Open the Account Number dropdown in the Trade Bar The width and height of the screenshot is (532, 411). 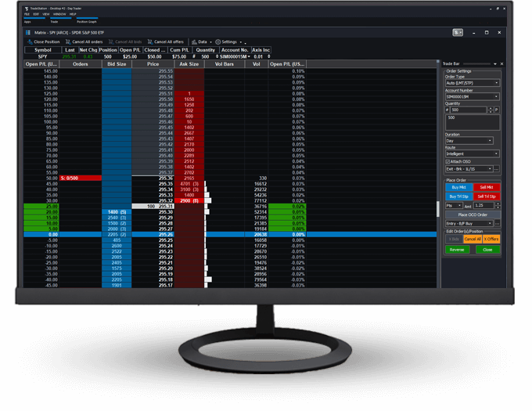point(473,97)
